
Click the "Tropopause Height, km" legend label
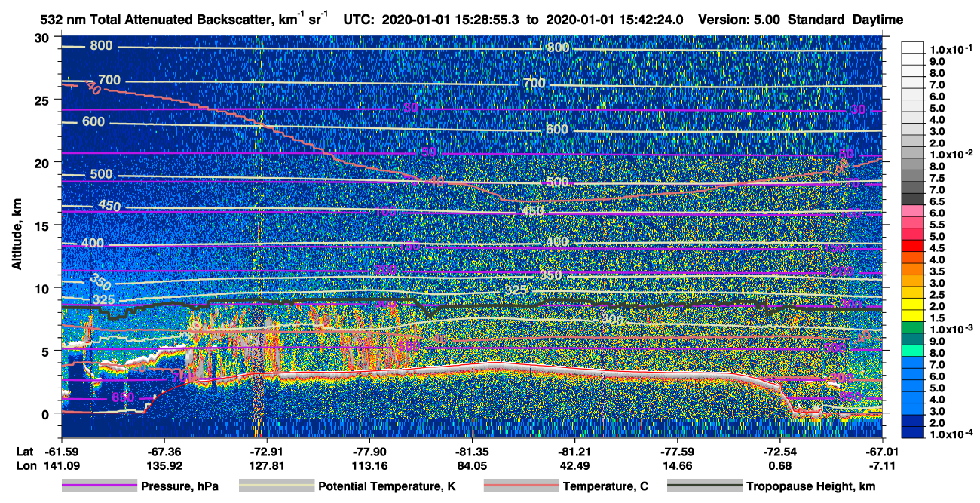click(810, 487)
